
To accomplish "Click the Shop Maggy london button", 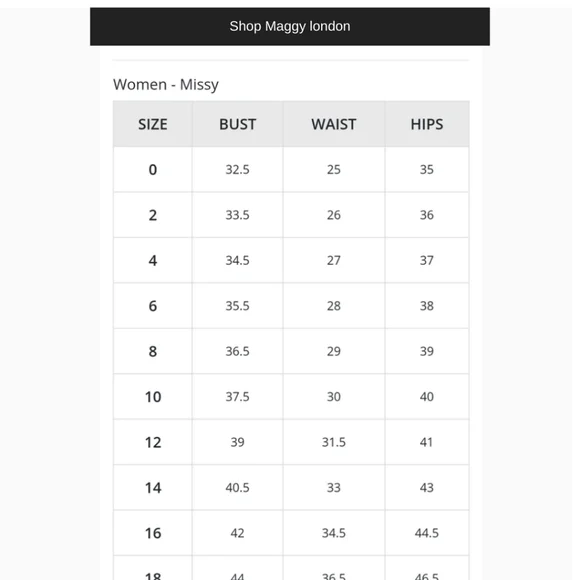I will click(x=290, y=26).
